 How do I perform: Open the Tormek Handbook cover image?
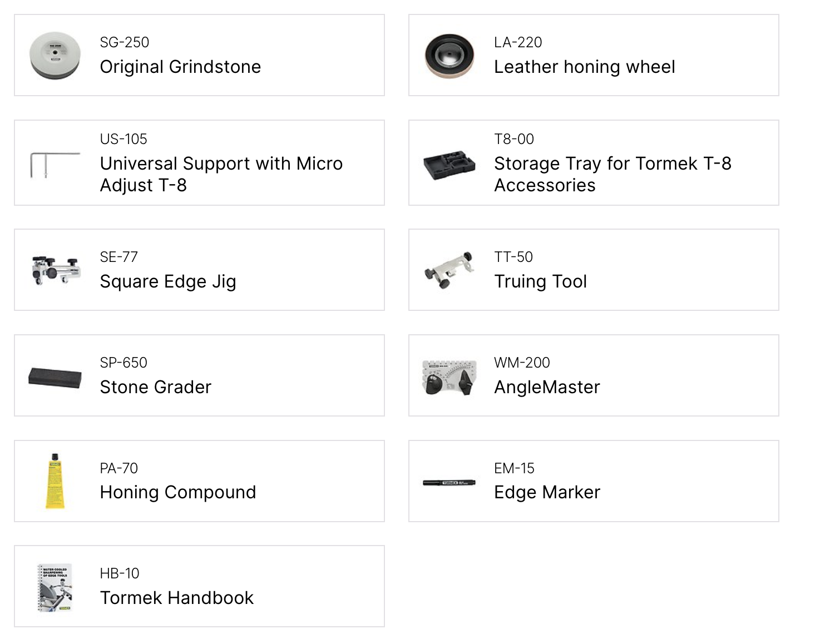(55, 587)
